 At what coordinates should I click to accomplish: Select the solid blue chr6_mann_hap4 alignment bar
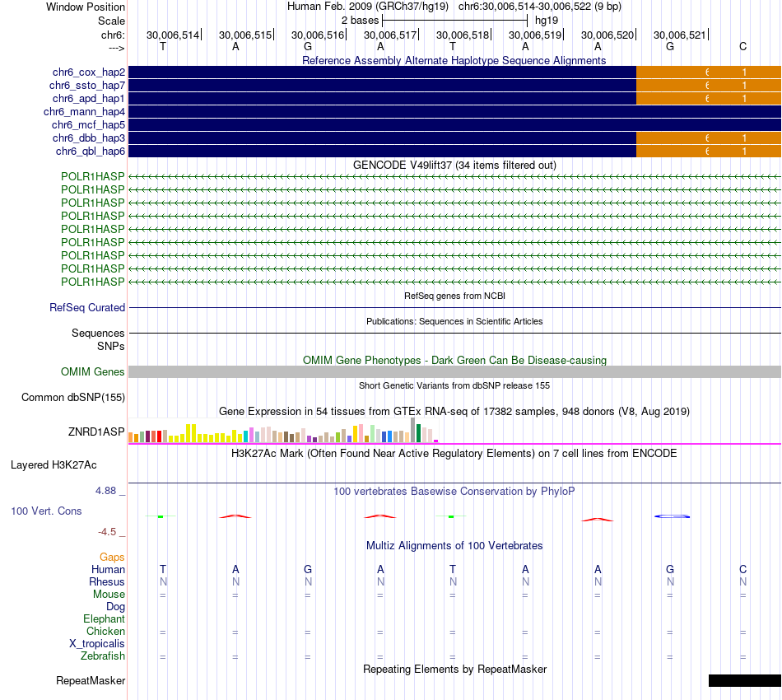(x=455, y=112)
